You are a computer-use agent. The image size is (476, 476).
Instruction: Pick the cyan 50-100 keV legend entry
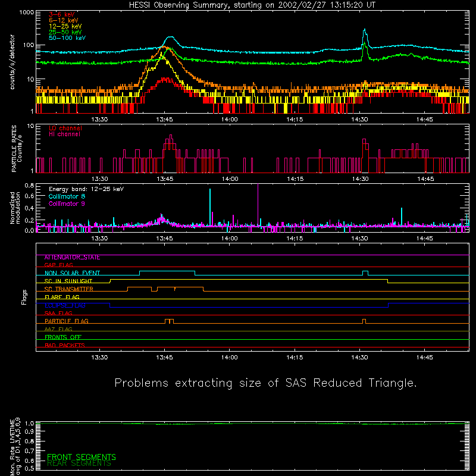(x=67, y=37)
